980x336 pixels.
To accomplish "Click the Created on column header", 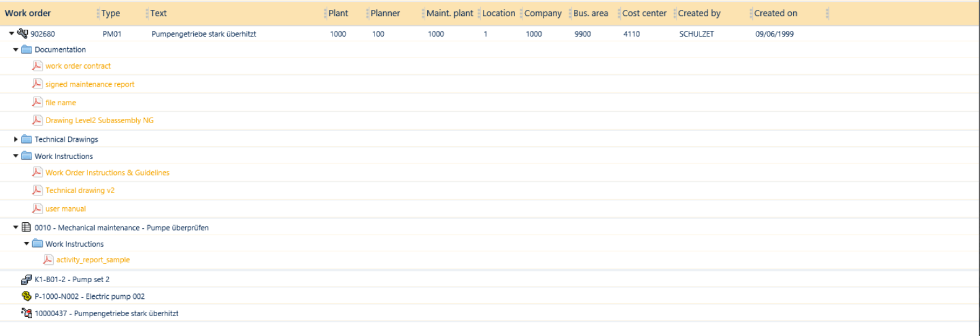I will 775,13.
